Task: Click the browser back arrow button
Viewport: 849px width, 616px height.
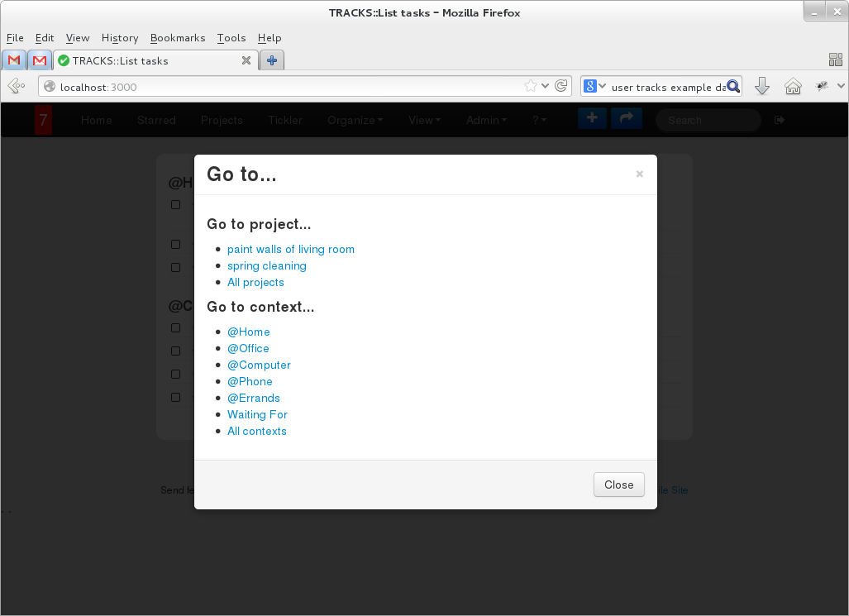Action: [16, 86]
